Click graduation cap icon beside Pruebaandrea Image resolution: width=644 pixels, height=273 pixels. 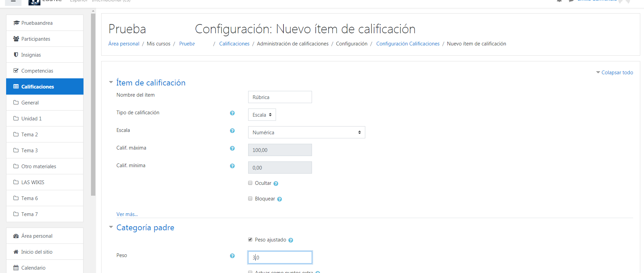[16, 23]
